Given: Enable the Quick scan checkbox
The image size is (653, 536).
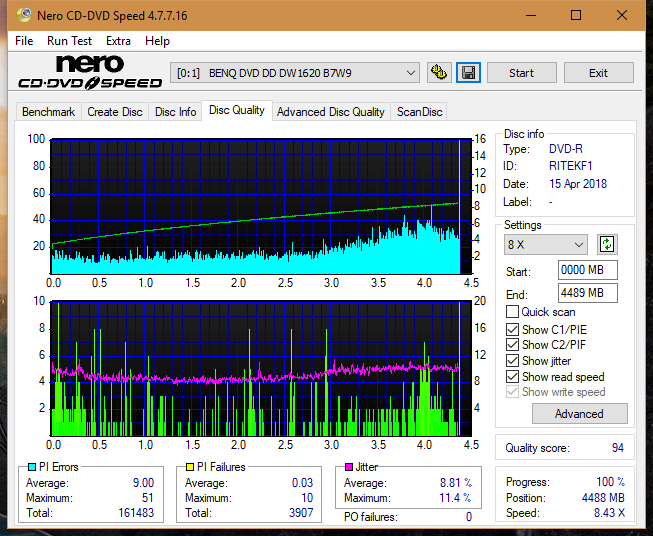Looking at the screenshot, I should point(512,312).
